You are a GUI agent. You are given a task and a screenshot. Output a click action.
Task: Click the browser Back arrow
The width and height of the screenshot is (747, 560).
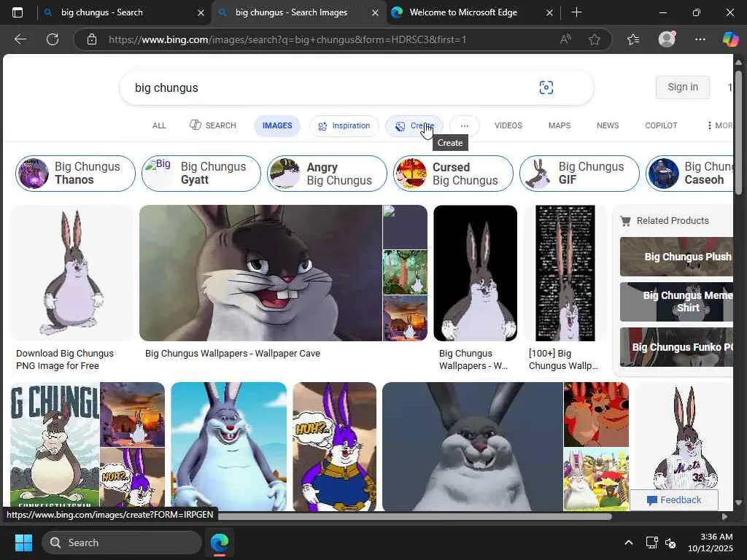coord(20,39)
